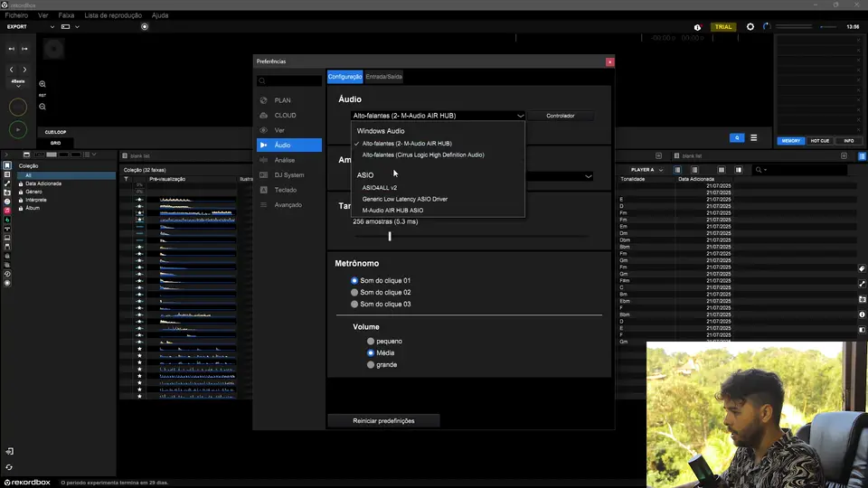Select the Áudio preferences category
Viewport: 868px width, 488px height.
pyautogui.click(x=289, y=145)
